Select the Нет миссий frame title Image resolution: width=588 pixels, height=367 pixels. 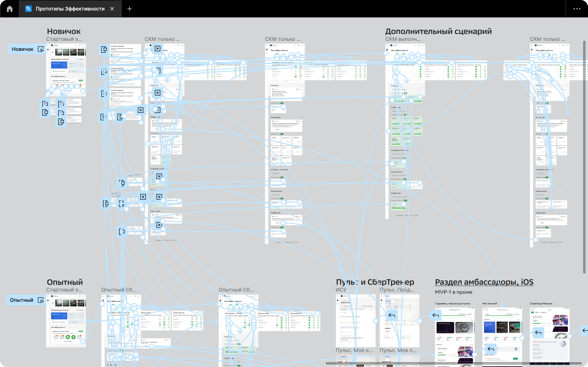pos(489,303)
